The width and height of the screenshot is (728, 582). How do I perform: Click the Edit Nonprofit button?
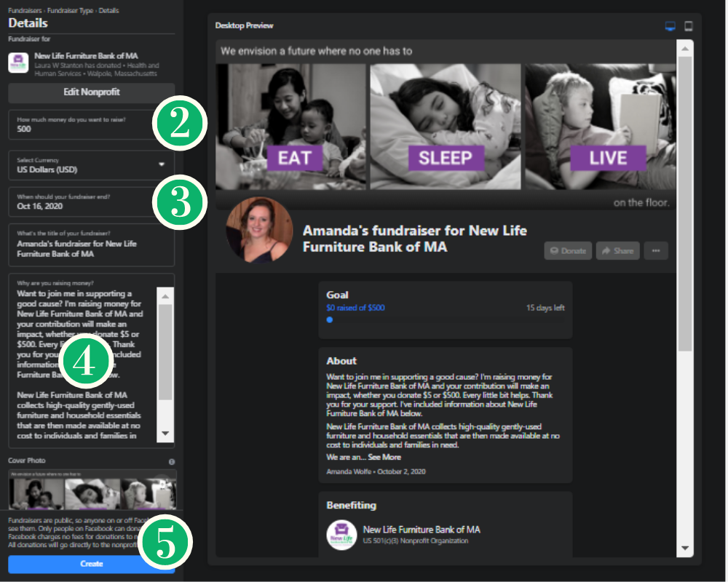click(x=92, y=92)
